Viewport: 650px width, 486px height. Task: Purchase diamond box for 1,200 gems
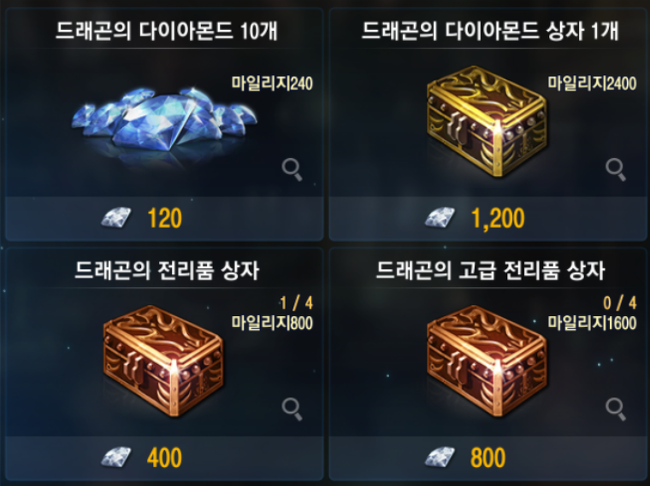tap(488, 219)
